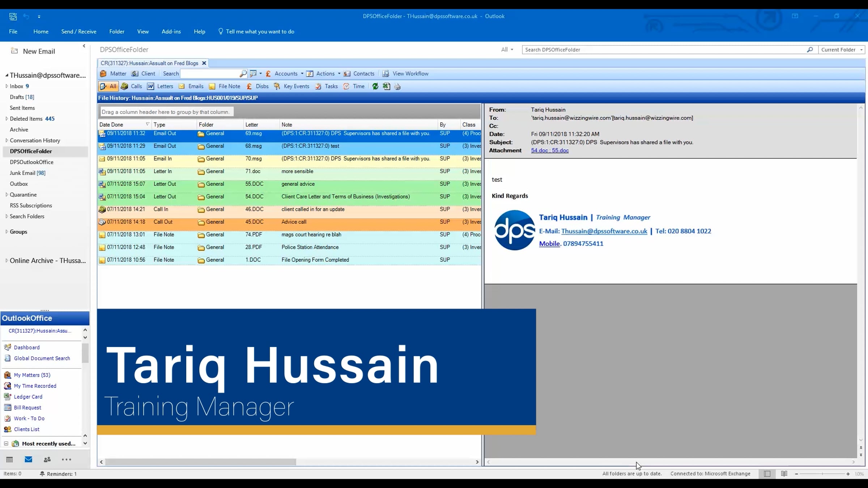Open Bill Request
The image size is (868, 488).
point(22,408)
